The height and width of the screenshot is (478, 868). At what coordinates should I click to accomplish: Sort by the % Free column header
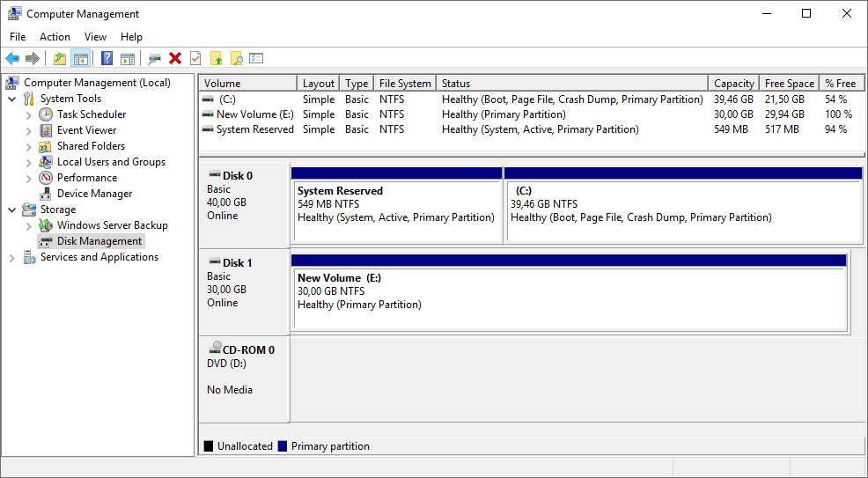[841, 83]
